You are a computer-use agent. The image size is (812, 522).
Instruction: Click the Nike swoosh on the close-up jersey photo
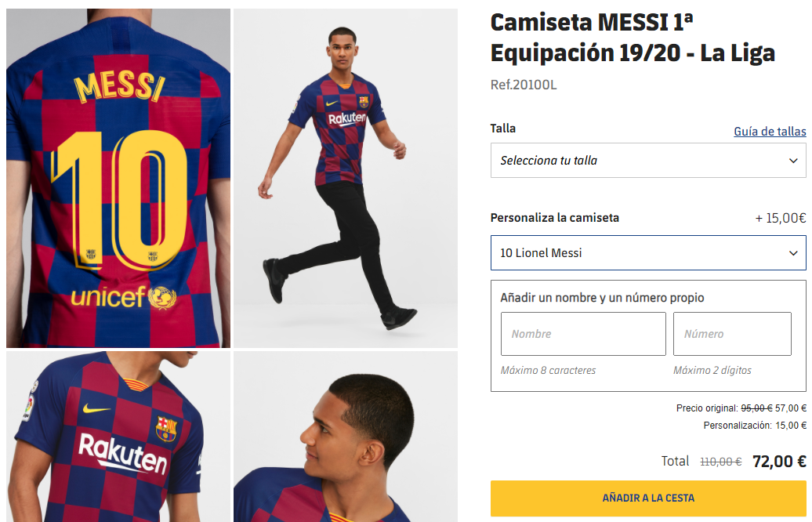point(96,409)
